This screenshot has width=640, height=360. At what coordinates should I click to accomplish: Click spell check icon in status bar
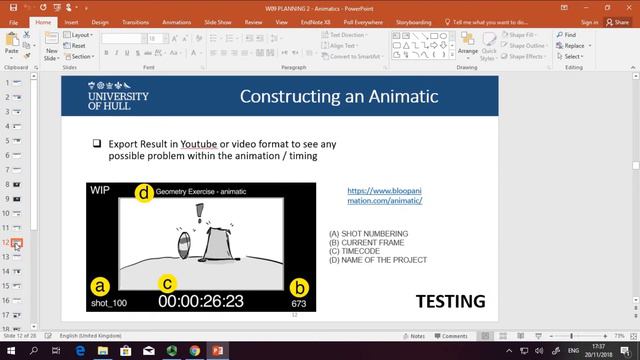tap(48, 336)
